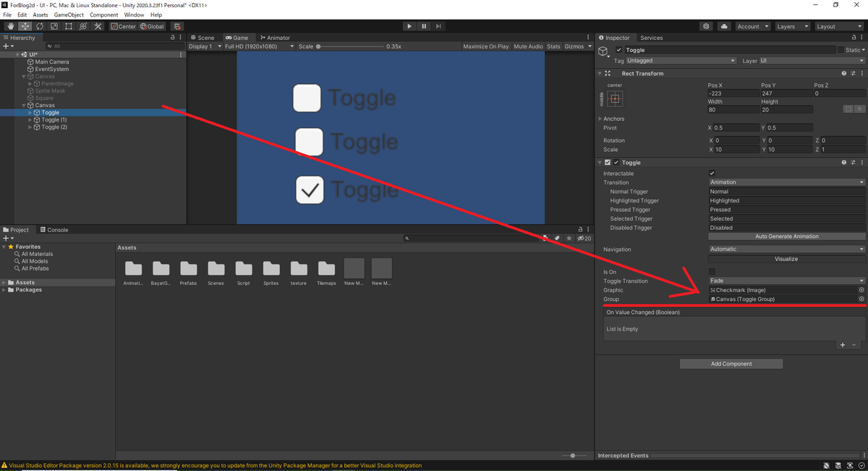This screenshot has height=471, width=868.
Task: Toggle grid snapping icon next to toolbar
Action: tap(176, 26)
